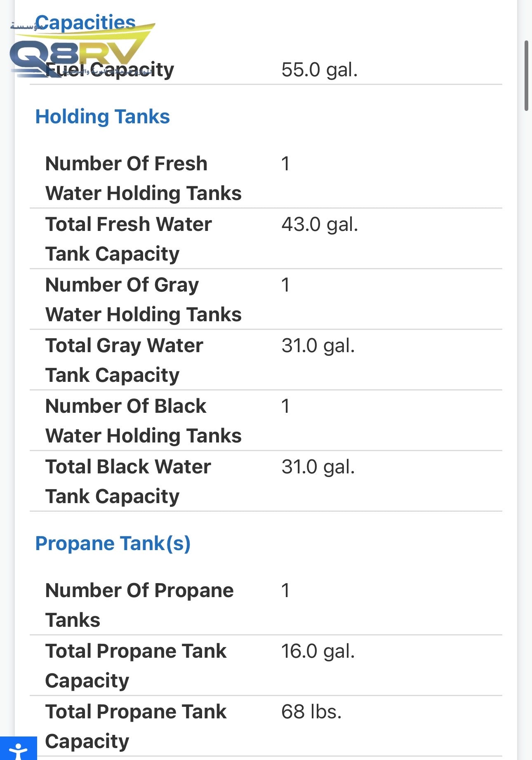Image resolution: width=532 pixels, height=760 pixels.
Task: Select the gray water 31.0 gal. value
Action: (x=318, y=346)
